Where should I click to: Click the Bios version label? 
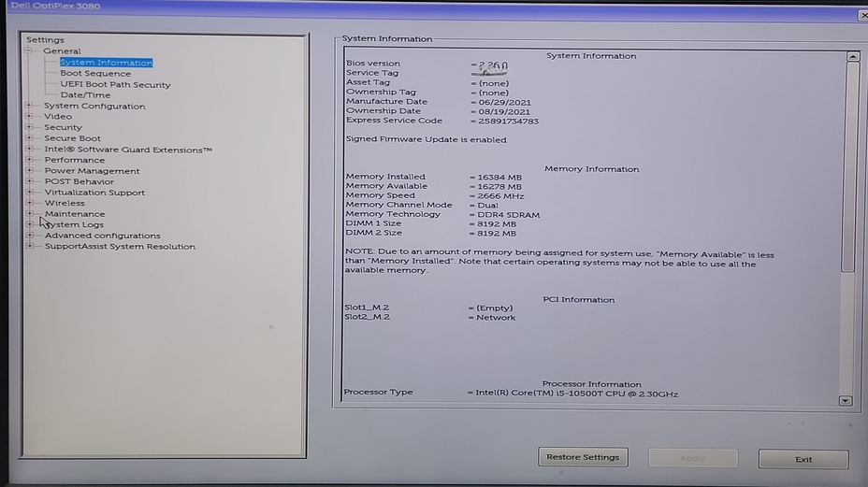click(x=373, y=64)
